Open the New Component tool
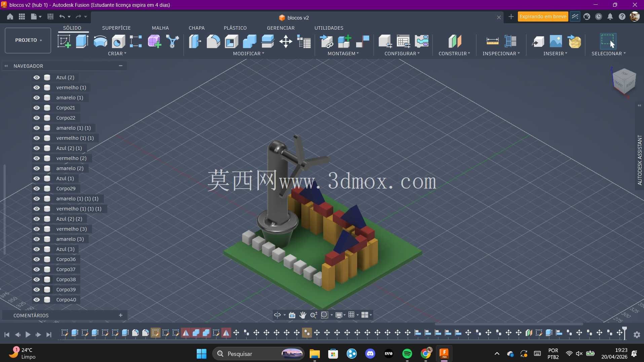644x362 pixels. tap(344, 41)
